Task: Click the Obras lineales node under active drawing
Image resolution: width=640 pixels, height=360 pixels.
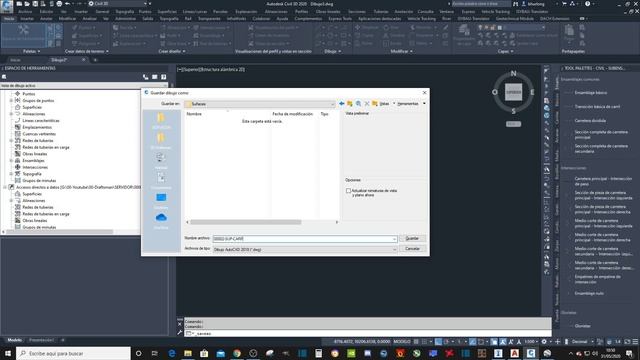Action: (x=35, y=154)
